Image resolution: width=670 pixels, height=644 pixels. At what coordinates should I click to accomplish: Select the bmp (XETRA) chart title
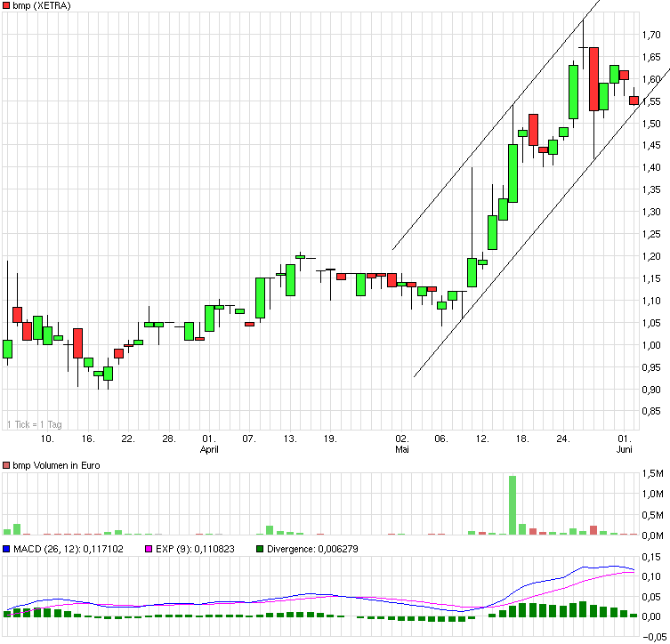pos(42,6)
